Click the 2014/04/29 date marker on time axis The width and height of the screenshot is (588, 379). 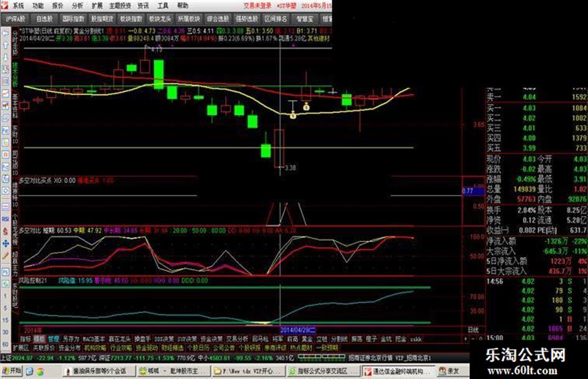coord(298,330)
